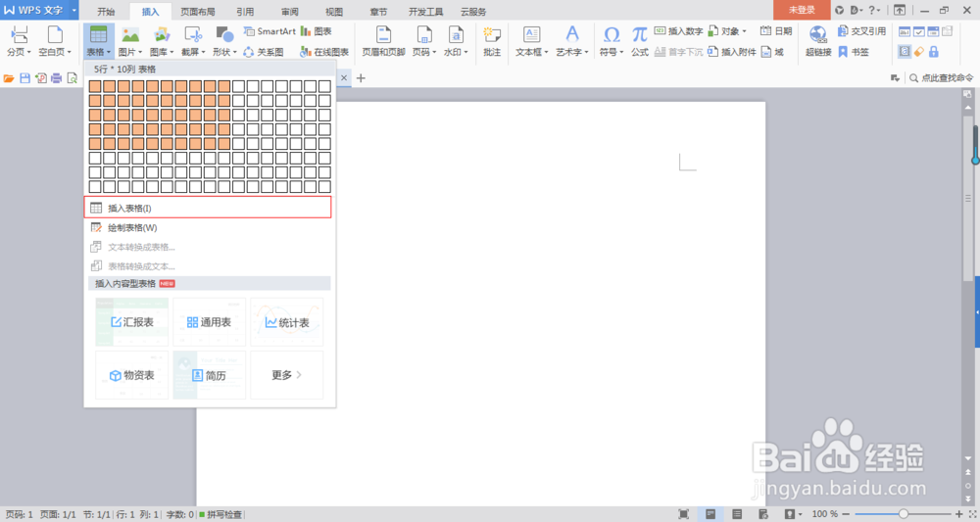Insert an attachment (插入附件)
Screen dimensions: 980x522
click(x=732, y=52)
